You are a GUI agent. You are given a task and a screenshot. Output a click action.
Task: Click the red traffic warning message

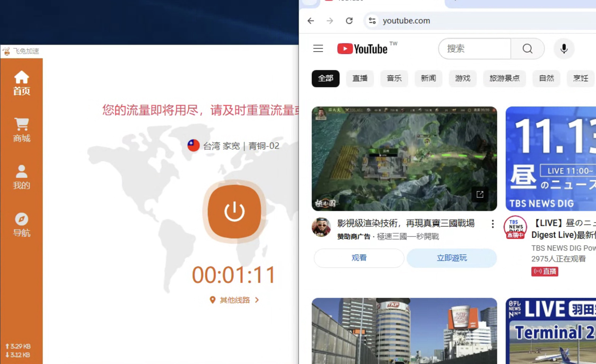tap(200, 110)
